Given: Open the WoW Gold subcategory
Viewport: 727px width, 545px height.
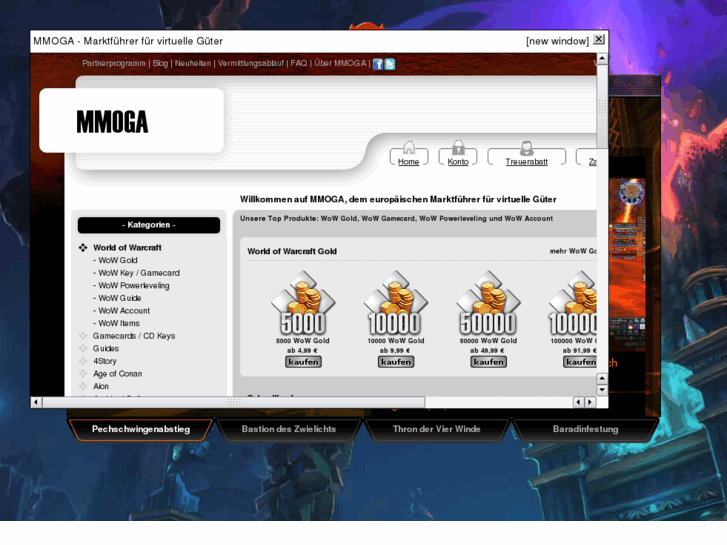Looking at the screenshot, I should coord(118,260).
